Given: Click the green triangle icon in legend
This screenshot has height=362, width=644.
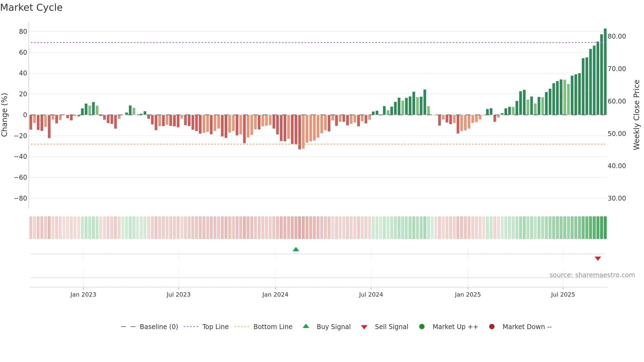Looking at the screenshot, I should (306, 326).
